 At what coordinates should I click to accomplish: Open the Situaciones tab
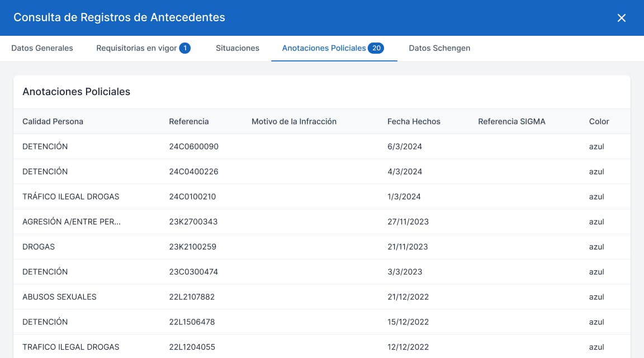(x=238, y=48)
